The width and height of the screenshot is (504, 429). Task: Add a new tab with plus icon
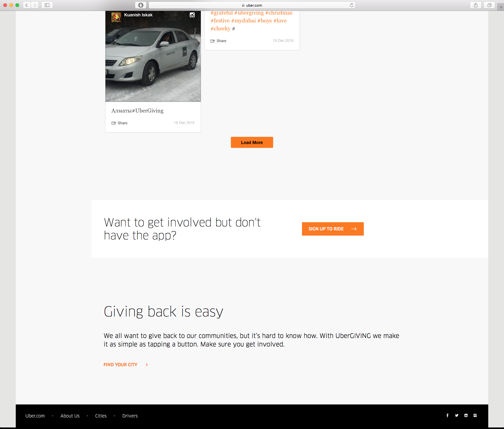click(501, 7)
